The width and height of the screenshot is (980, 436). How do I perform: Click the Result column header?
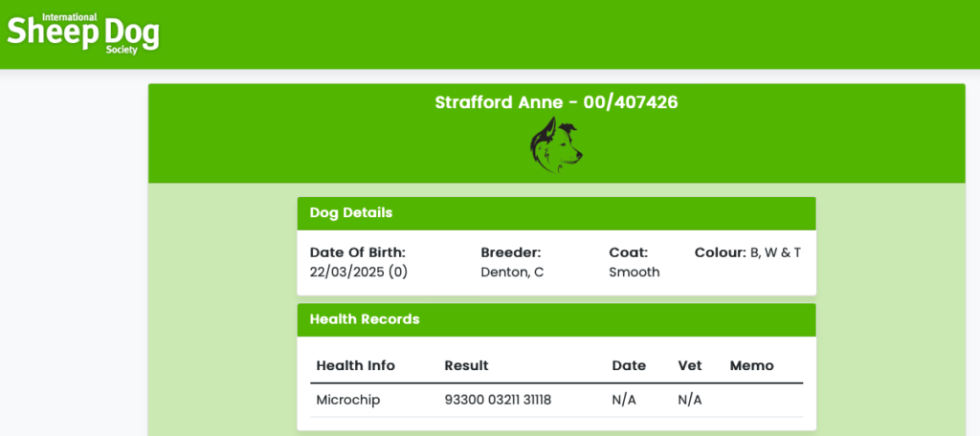466,365
